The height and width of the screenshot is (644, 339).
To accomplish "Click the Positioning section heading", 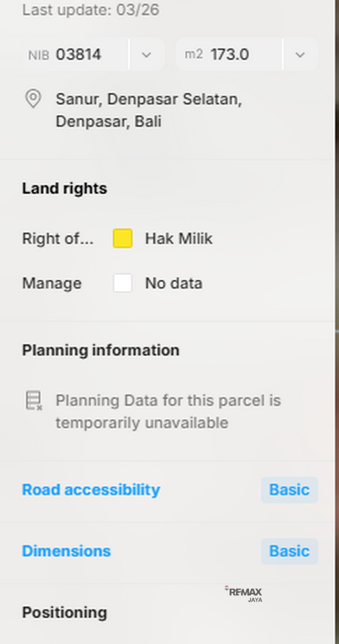I will pos(65,612).
